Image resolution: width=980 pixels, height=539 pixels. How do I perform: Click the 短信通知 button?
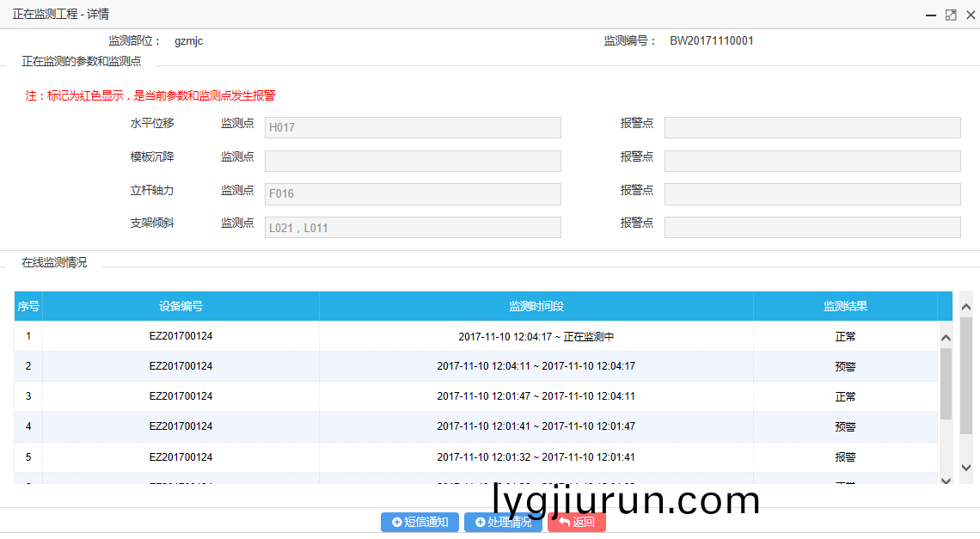point(420,522)
